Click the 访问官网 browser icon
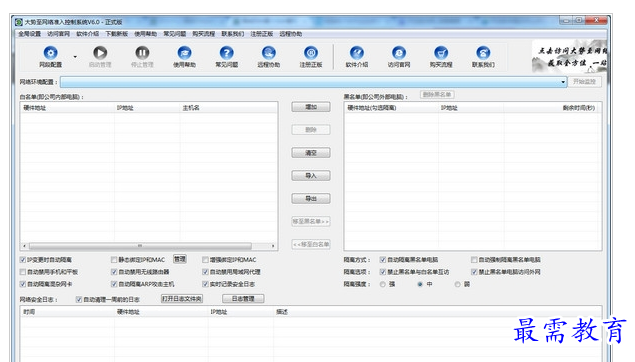Viewport: 635px width, 362px height. click(x=399, y=53)
